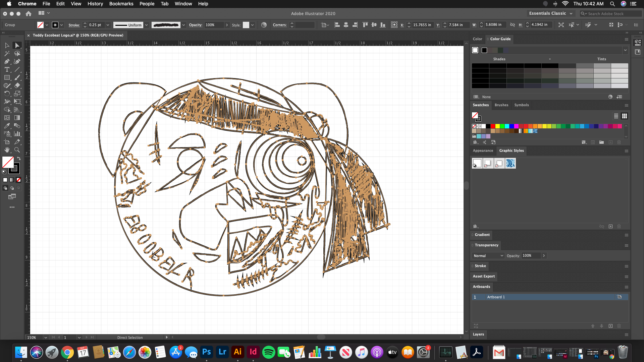Screen dimensions: 644x362
Task: Open stroke weight dropdown
Action: pos(108,25)
